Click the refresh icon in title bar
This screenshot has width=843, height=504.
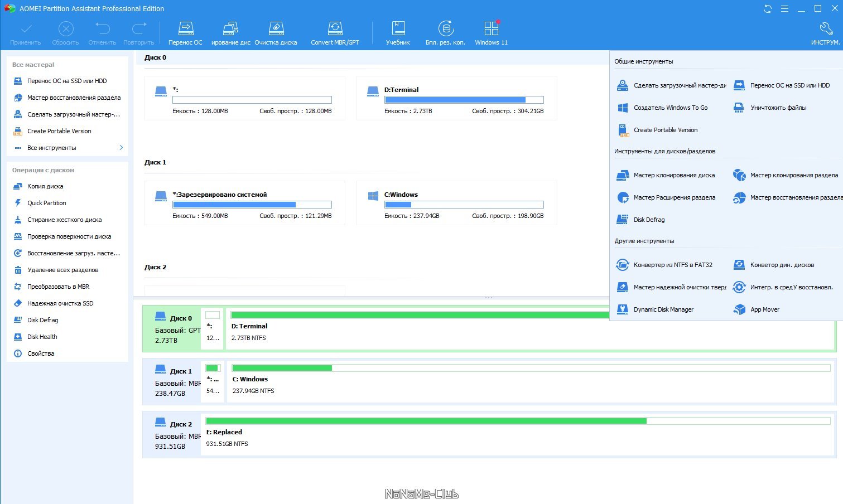point(768,9)
